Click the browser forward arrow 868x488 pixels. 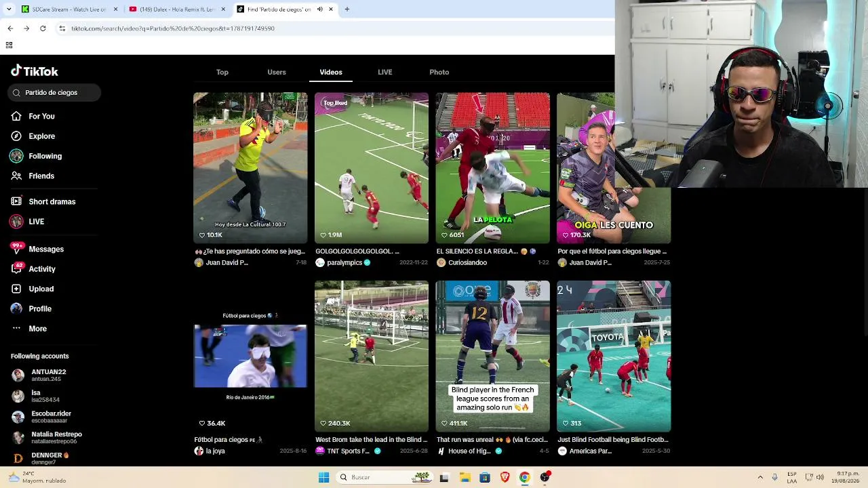point(26,28)
